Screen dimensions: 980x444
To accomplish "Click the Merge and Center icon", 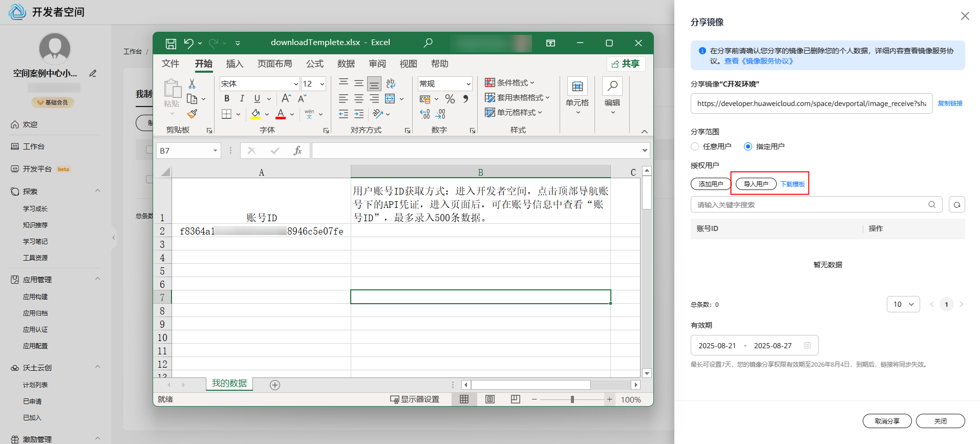I will pos(390,98).
